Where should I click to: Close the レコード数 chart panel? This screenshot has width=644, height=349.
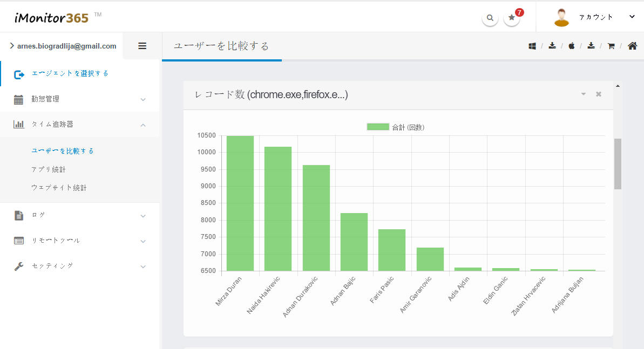pos(598,94)
